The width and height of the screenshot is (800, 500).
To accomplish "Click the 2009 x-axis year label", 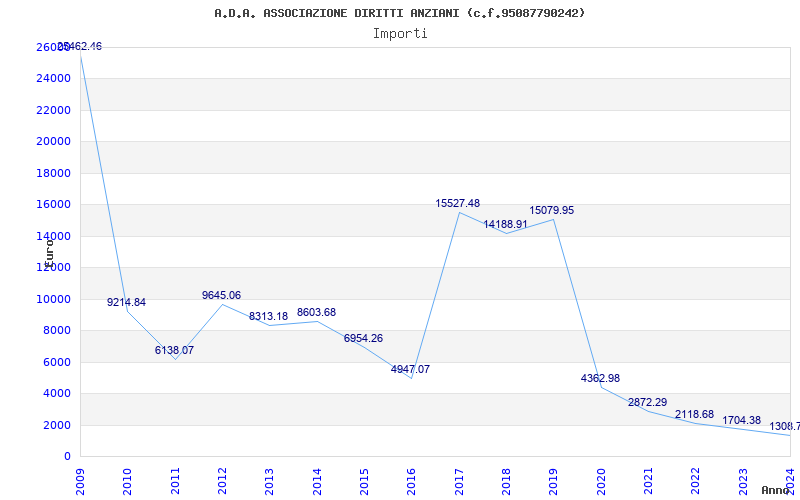I will [80, 482].
